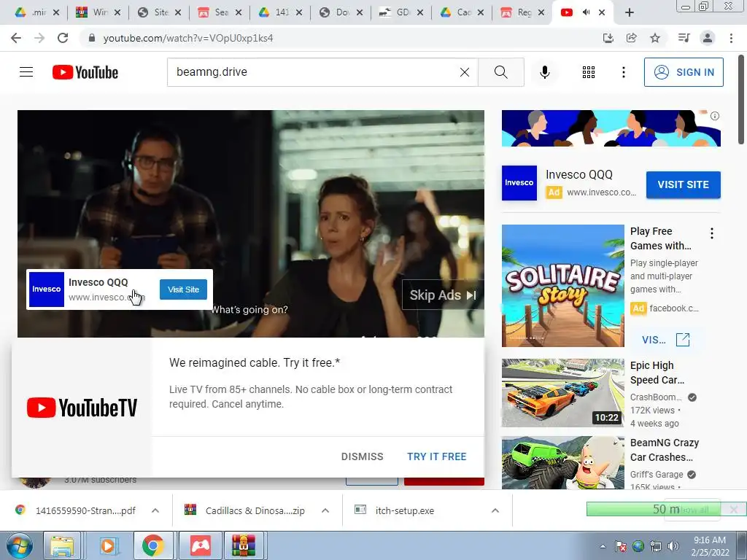Open ad info icon on sidebar banner

pyautogui.click(x=715, y=116)
